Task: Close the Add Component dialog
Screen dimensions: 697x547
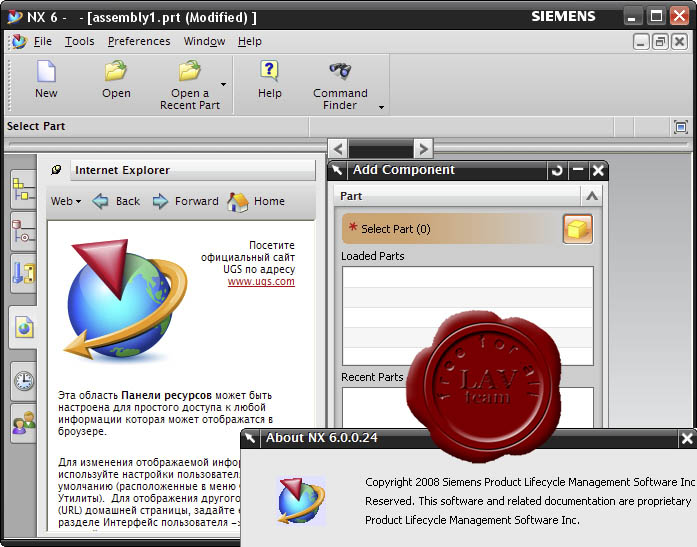Action: [598, 170]
